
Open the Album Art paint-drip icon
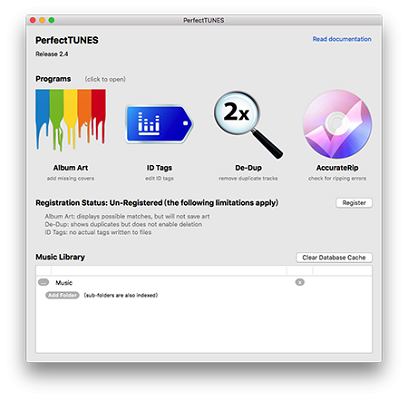click(x=71, y=119)
